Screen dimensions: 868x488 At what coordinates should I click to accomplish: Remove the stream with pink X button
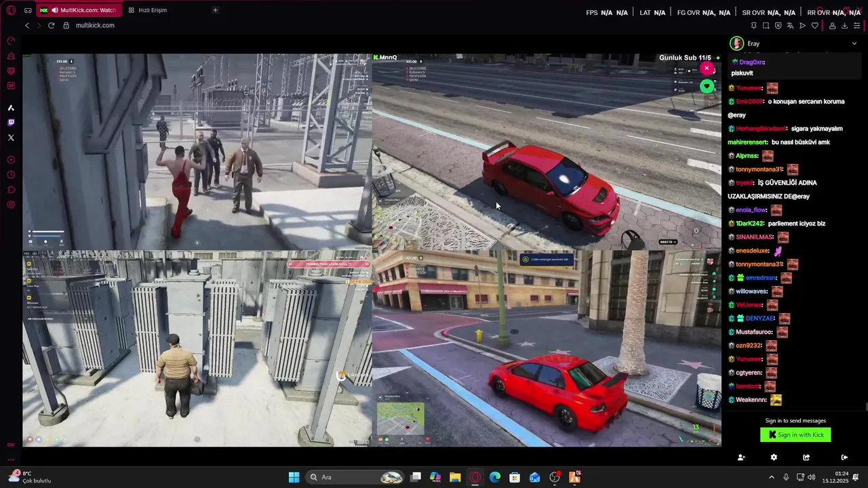tap(707, 68)
